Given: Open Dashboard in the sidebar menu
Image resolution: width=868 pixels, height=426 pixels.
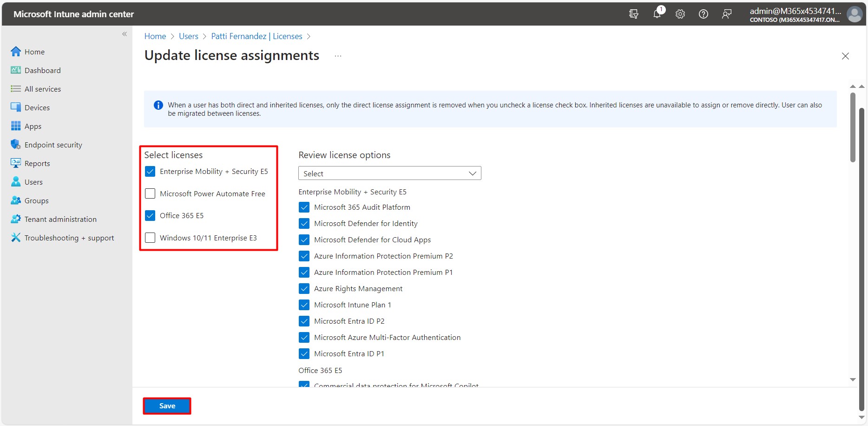Looking at the screenshot, I should pos(43,70).
